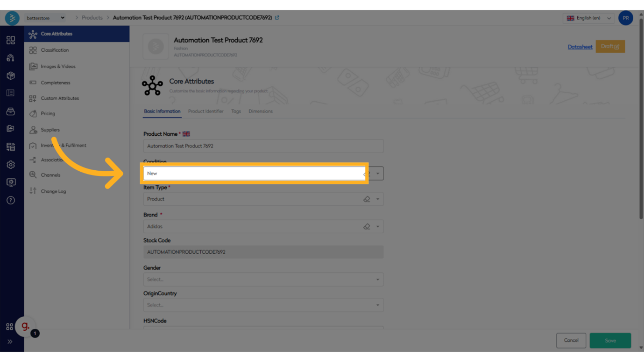Screen dimensions: 644x362
Task: Switch to the Product Identifier tab
Action: tap(205, 111)
